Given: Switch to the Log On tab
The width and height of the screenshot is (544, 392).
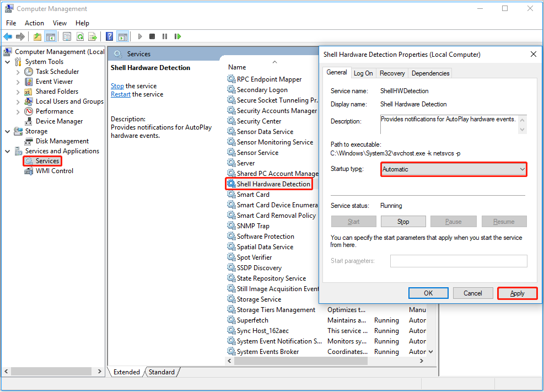Looking at the screenshot, I should point(363,73).
